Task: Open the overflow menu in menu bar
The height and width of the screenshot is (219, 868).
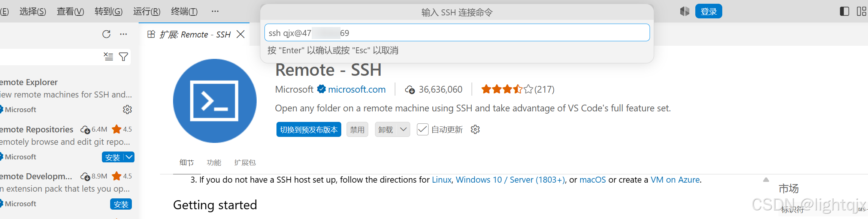Action: click(x=215, y=11)
